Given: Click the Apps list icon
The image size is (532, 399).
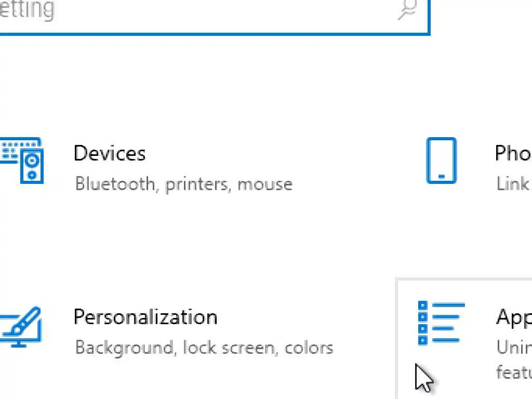Looking at the screenshot, I should pyautogui.click(x=441, y=323).
